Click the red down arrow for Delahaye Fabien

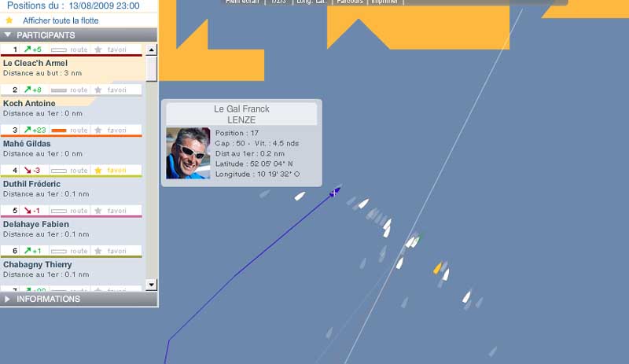point(28,211)
